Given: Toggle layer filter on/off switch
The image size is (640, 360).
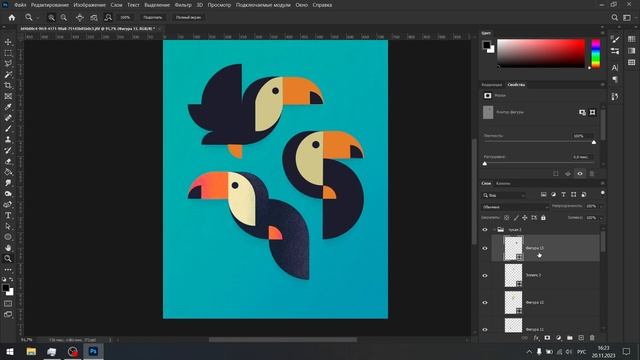Looking at the screenshot, I should click(x=603, y=193).
